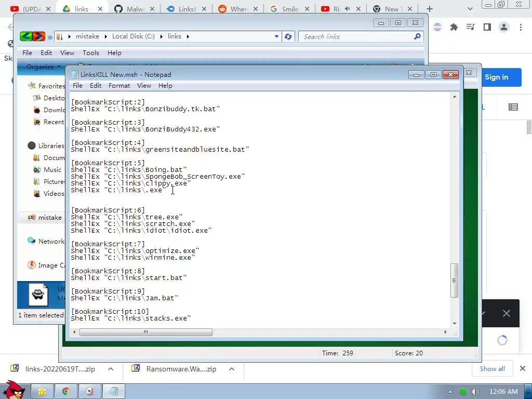This screenshot has width=532, height=399.
Task: Click Notepad's vertical scrollbar down arrow
Action: click(454, 323)
